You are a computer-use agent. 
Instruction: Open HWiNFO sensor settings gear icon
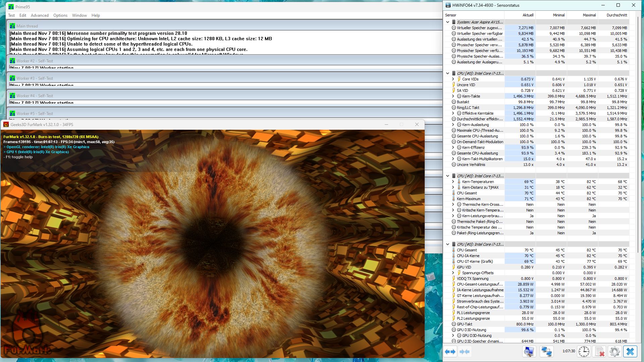(614, 352)
